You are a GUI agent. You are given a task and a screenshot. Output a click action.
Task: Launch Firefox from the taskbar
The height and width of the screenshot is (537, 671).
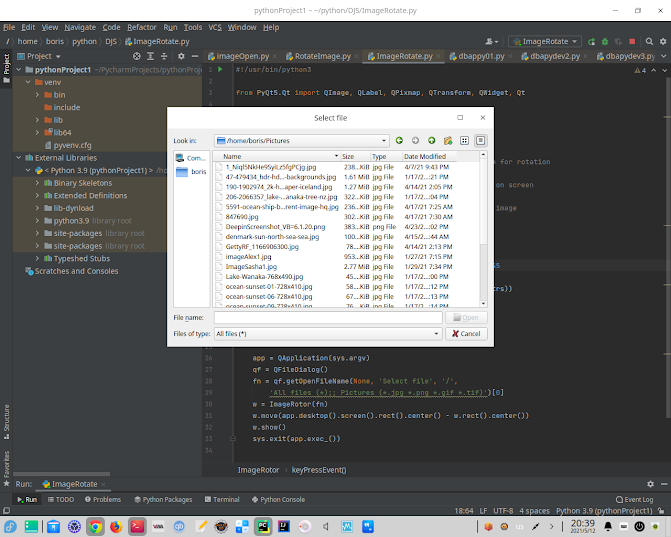(116, 527)
